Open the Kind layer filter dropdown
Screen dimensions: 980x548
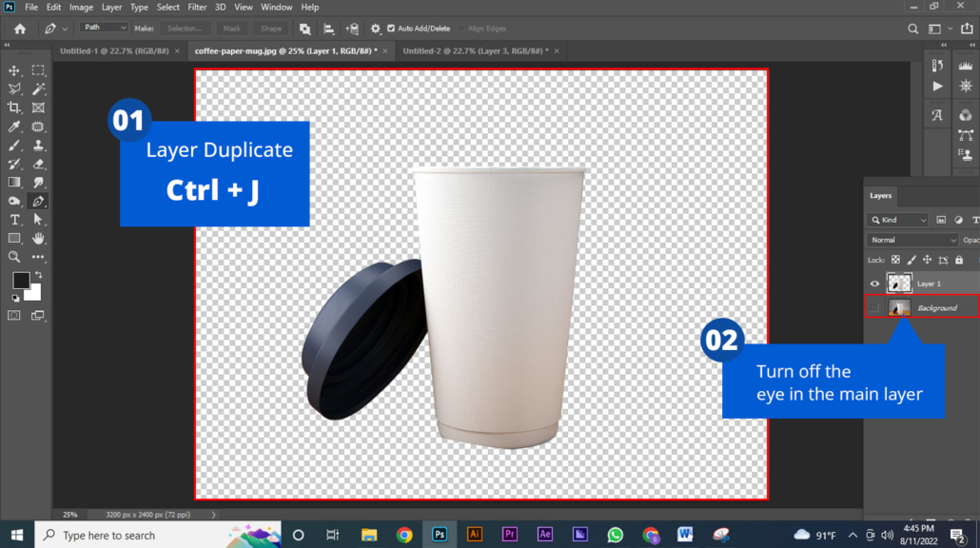[x=899, y=220]
